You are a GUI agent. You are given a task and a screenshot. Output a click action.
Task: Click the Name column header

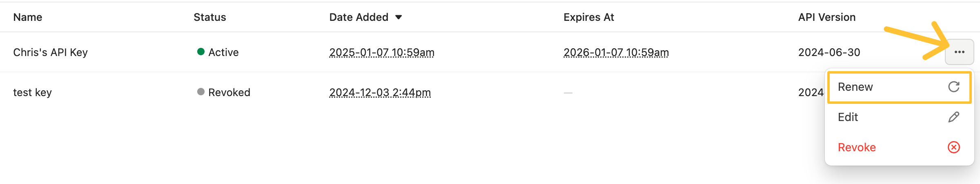tap(28, 17)
